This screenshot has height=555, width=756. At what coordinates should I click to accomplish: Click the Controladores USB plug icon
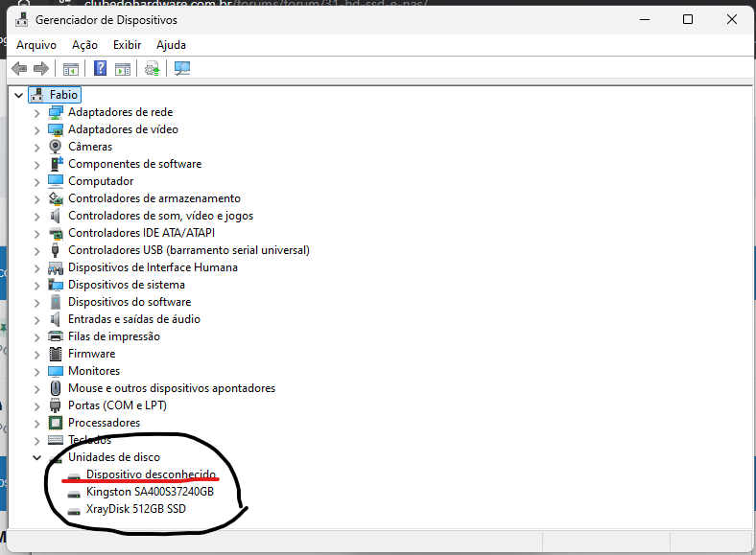pos(55,250)
